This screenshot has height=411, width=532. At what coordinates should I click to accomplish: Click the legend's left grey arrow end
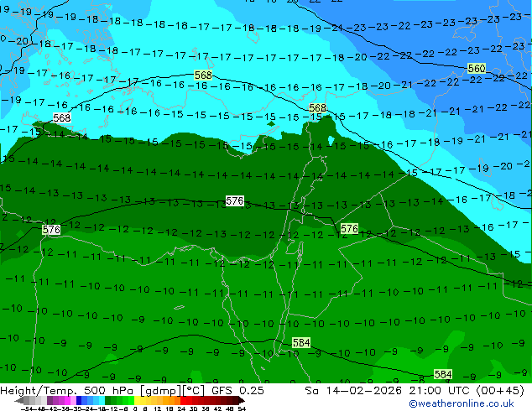point(18,400)
